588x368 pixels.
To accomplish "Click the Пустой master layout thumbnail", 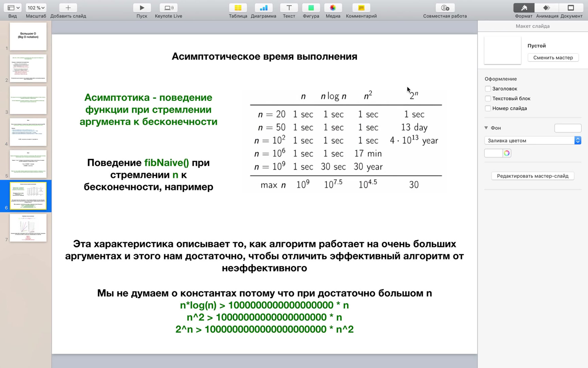I will coord(502,50).
